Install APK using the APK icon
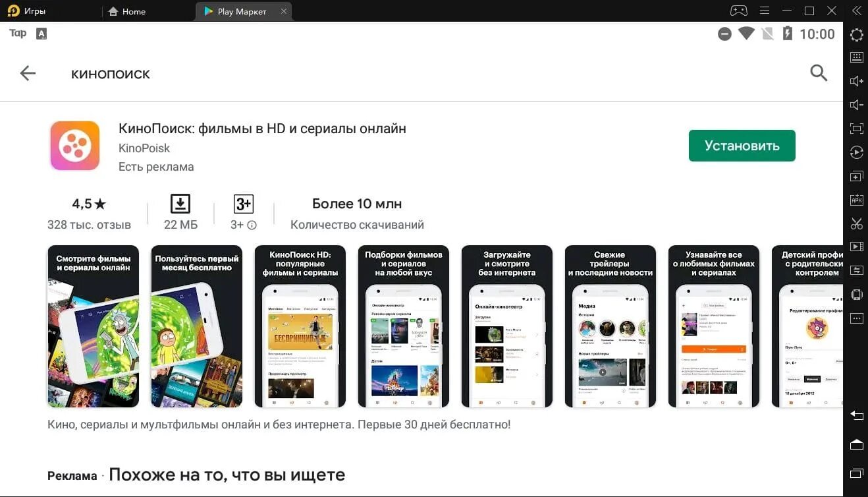This screenshot has height=497, width=868. click(x=856, y=200)
